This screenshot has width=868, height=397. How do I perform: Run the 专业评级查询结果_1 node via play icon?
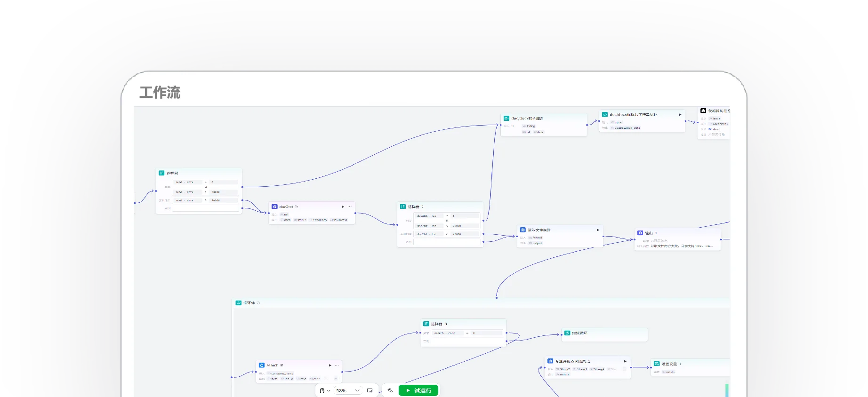point(625,361)
